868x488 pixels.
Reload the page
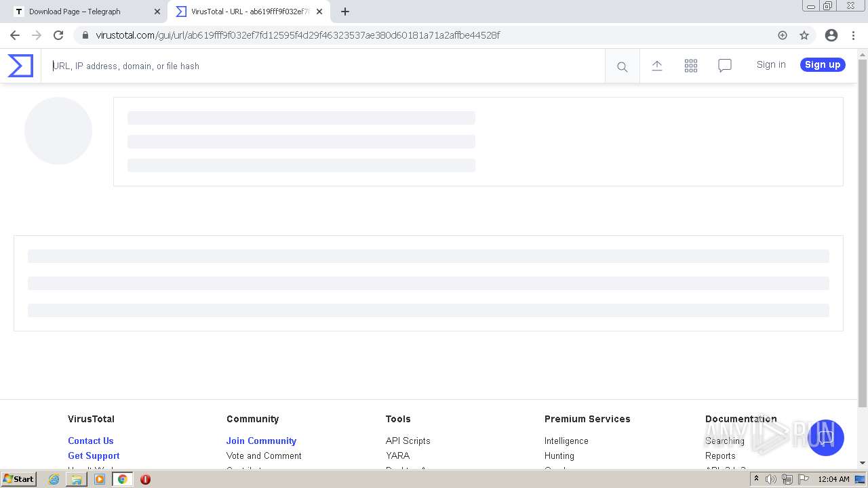coord(58,35)
